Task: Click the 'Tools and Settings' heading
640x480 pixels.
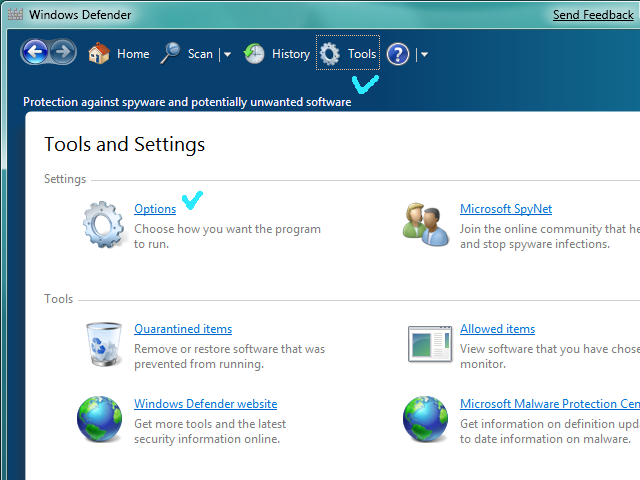Action: (x=124, y=145)
